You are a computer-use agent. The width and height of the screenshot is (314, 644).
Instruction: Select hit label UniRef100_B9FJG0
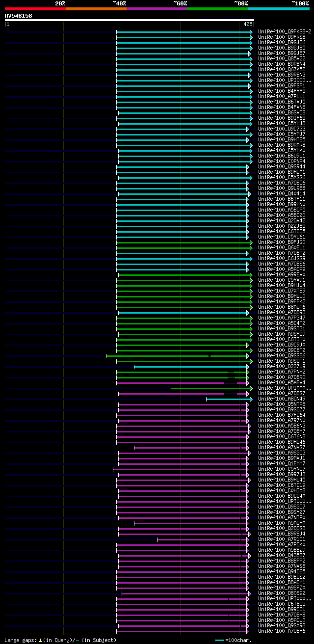click(282, 242)
